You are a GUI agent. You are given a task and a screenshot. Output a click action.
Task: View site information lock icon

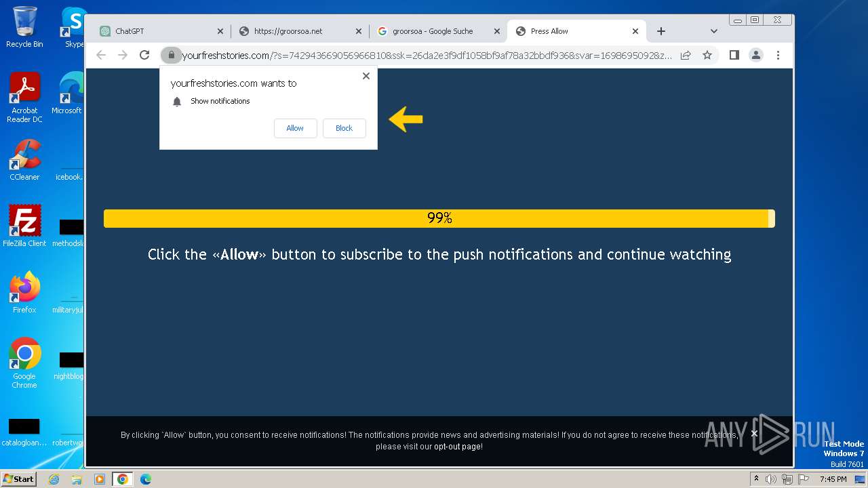171,55
